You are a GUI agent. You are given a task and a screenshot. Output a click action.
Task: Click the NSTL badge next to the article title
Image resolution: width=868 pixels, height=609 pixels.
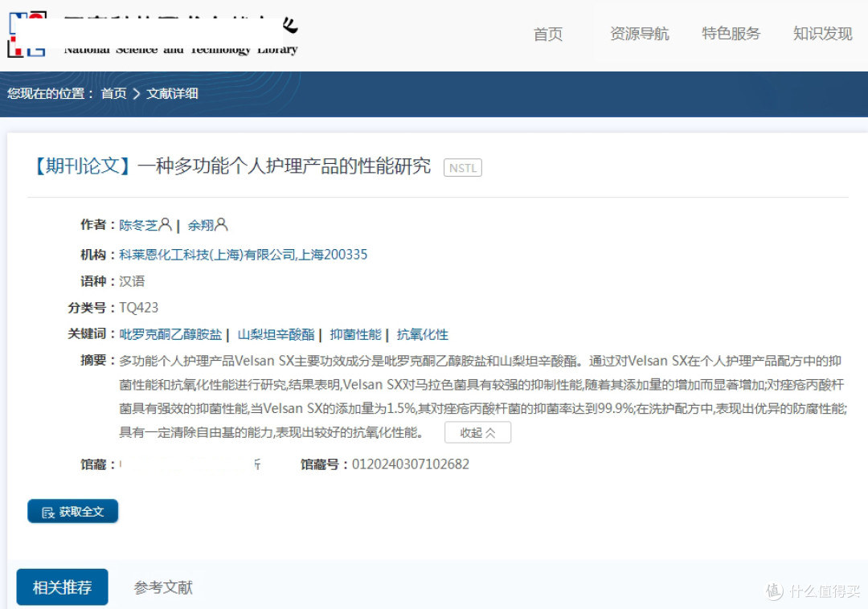point(463,167)
